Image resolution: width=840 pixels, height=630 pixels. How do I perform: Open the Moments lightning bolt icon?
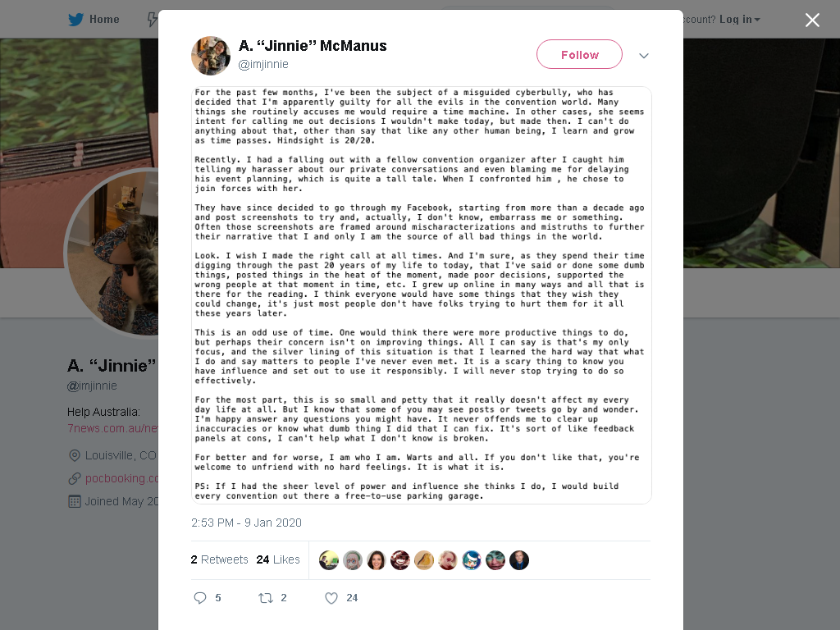153,20
